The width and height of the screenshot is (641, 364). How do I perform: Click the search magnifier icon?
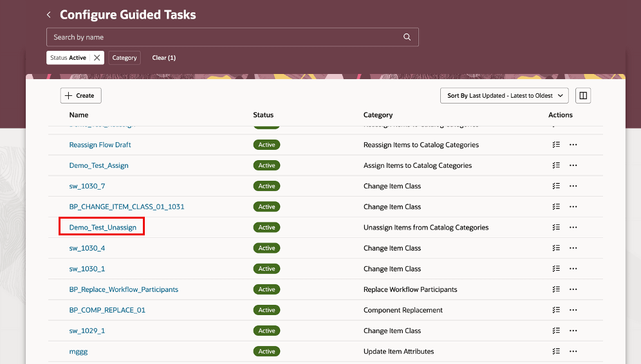tap(407, 37)
